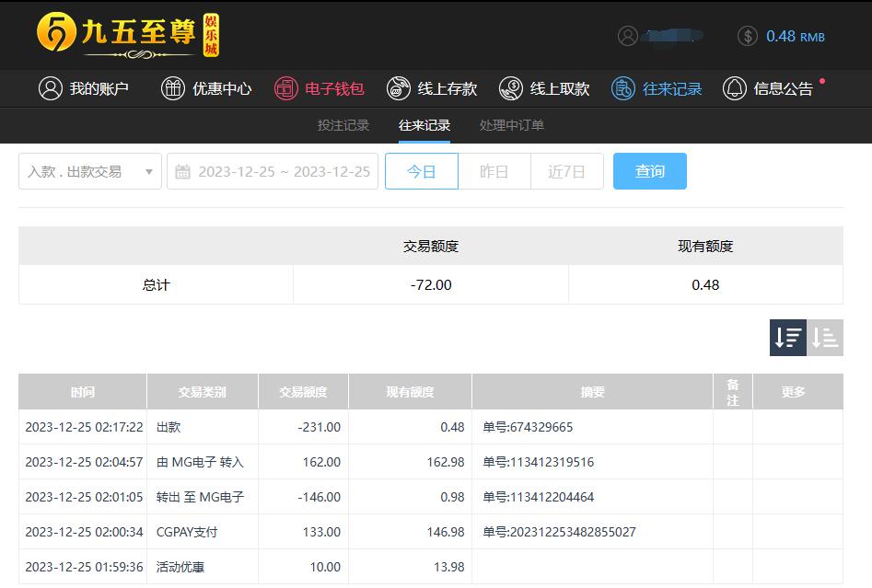Image resolution: width=872 pixels, height=588 pixels.
Task: Open 往来记录 records icon
Action: tap(622, 88)
